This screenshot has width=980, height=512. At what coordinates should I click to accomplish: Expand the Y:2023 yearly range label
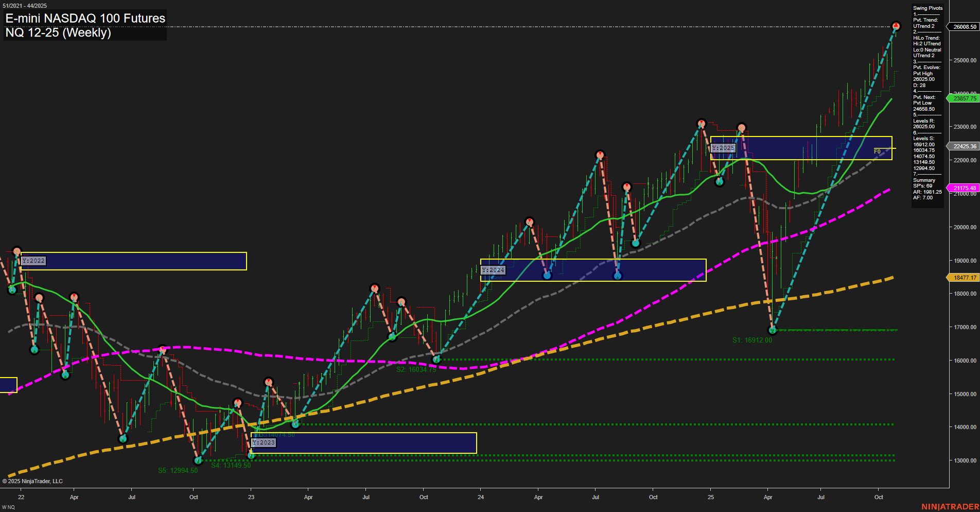[264, 442]
